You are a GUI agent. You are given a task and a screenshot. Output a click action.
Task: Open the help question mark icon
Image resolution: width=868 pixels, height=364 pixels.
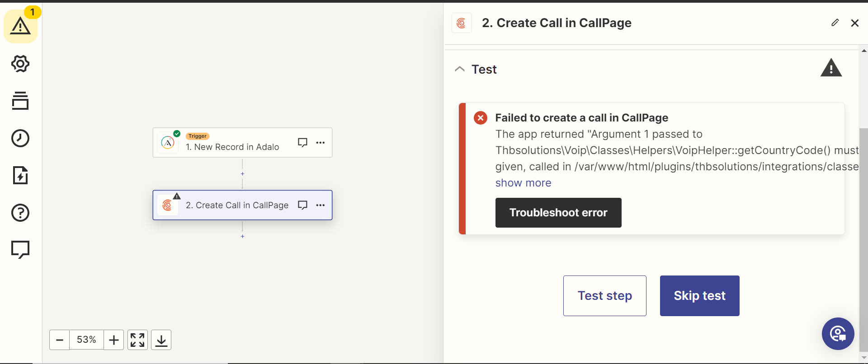[x=20, y=213]
